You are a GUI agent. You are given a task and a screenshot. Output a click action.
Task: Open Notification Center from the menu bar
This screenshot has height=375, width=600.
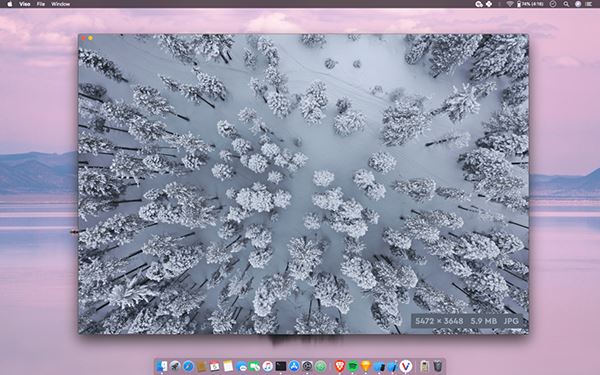[589, 4]
